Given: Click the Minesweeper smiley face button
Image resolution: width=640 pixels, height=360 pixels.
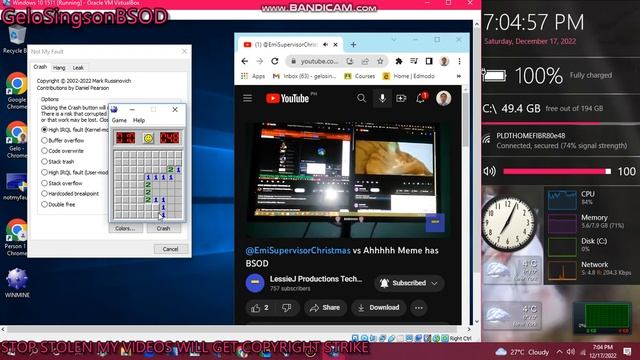Looking at the screenshot, I should [148, 138].
